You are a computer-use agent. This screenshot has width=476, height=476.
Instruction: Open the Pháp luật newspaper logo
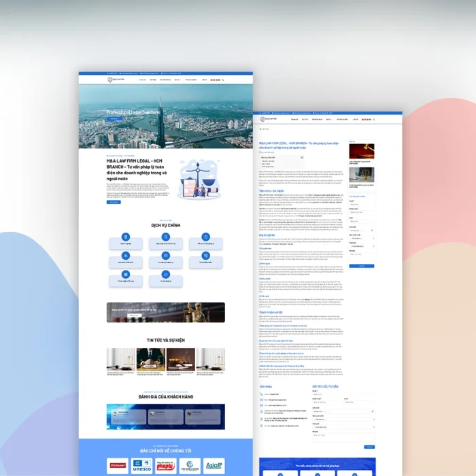pyautogui.click(x=166, y=466)
